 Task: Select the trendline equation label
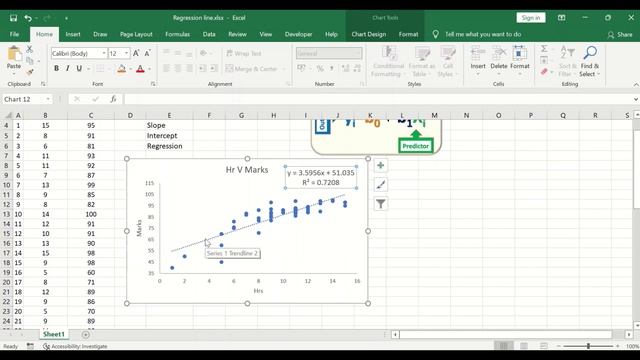321,178
